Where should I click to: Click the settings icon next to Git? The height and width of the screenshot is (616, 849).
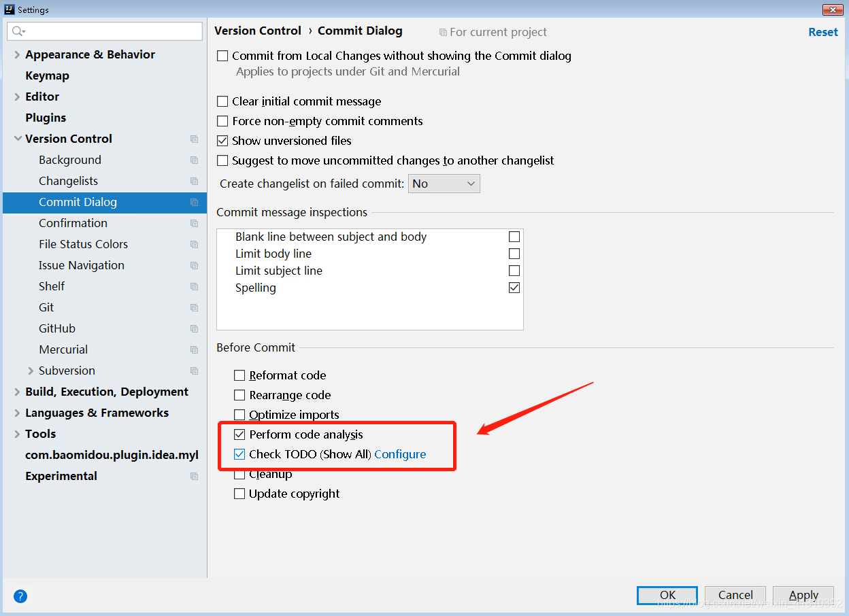[195, 307]
